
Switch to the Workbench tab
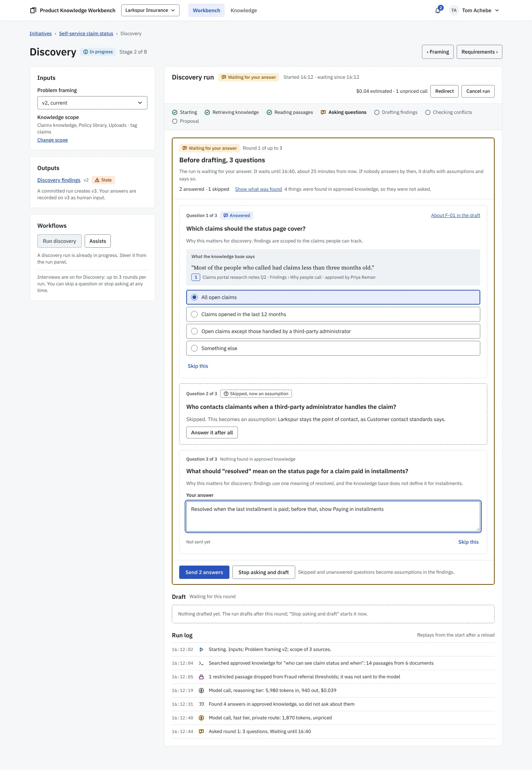tap(207, 10)
